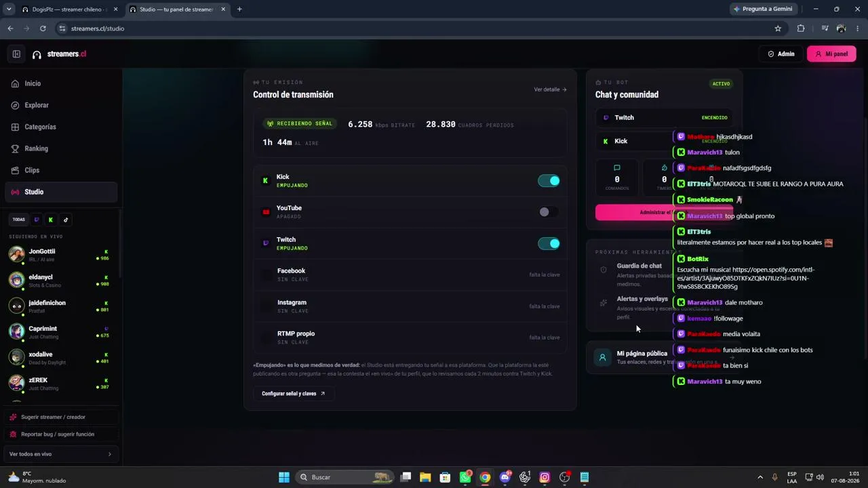The height and width of the screenshot is (488, 868).
Task: Open the Admin button in header
Action: tap(781, 54)
